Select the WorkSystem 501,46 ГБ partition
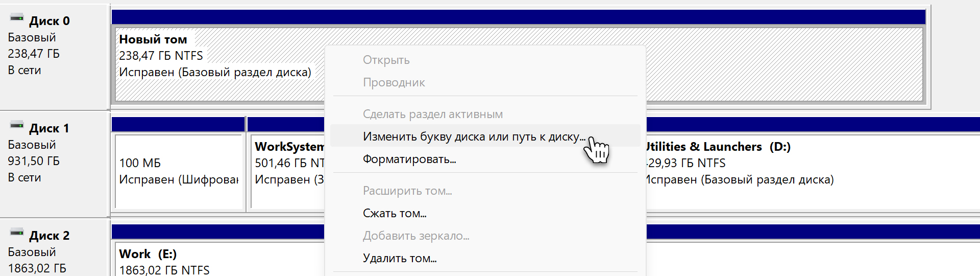Screen dimensions: 980x276 [x=287, y=171]
